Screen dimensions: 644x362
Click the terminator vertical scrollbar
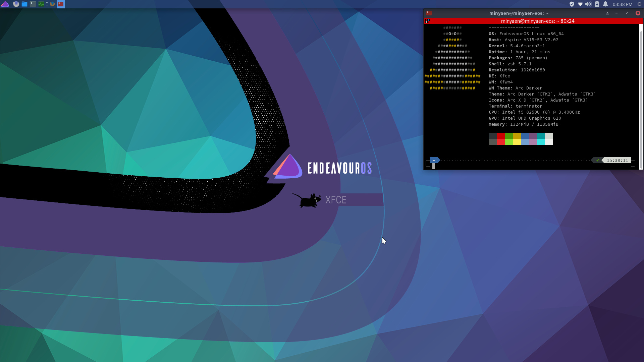pyautogui.click(x=641, y=100)
